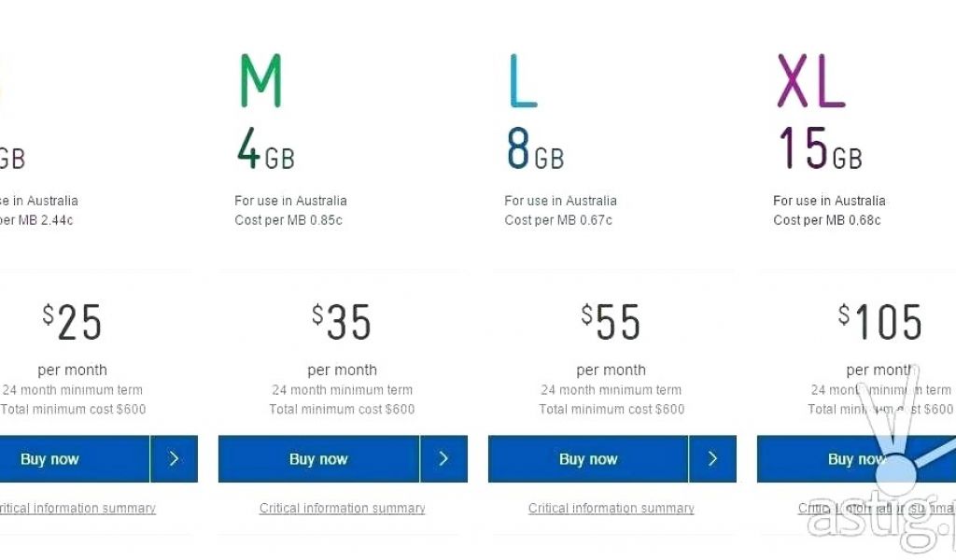Open Critical information summary under $25 plan

[77, 509]
